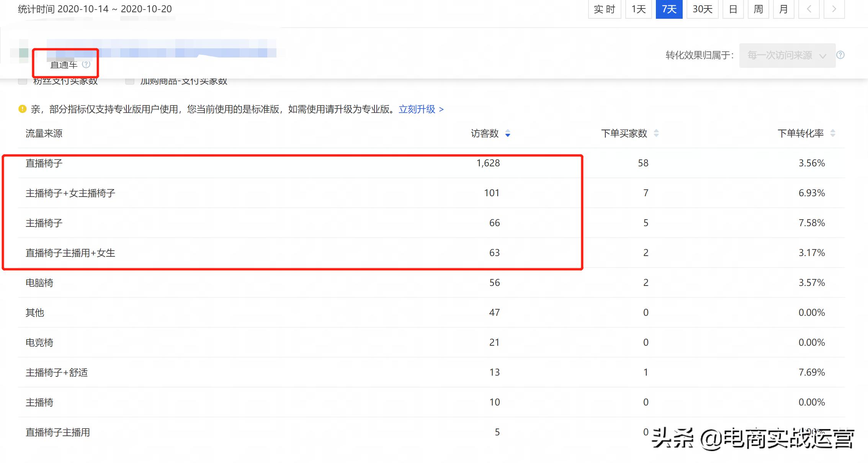Go to previous period with left arrow

click(x=809, y=9)
